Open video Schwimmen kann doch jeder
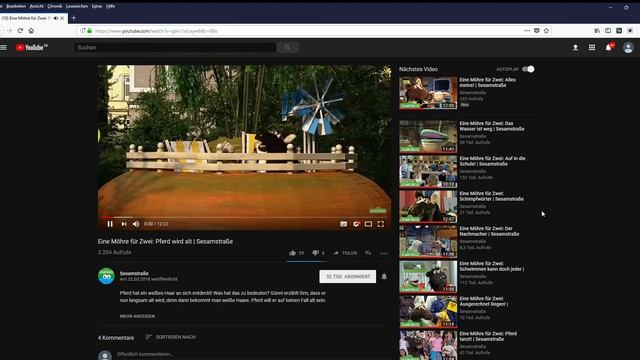640x360 pixels. [x=492, y=266]
